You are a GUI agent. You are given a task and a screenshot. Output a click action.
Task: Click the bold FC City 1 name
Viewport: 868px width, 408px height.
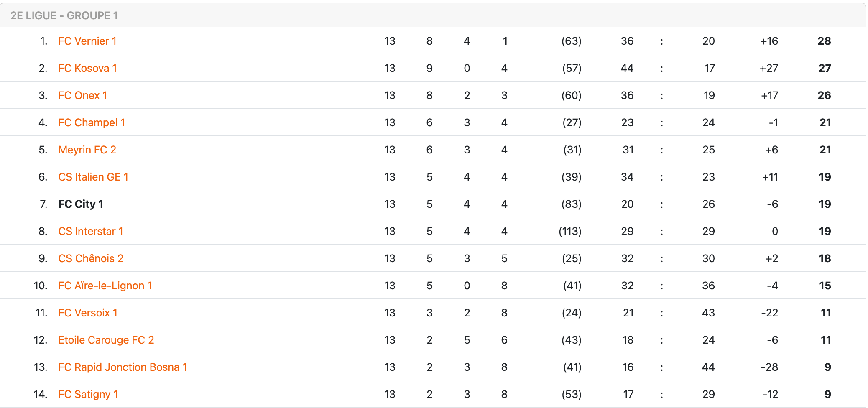tap(81, 204)
